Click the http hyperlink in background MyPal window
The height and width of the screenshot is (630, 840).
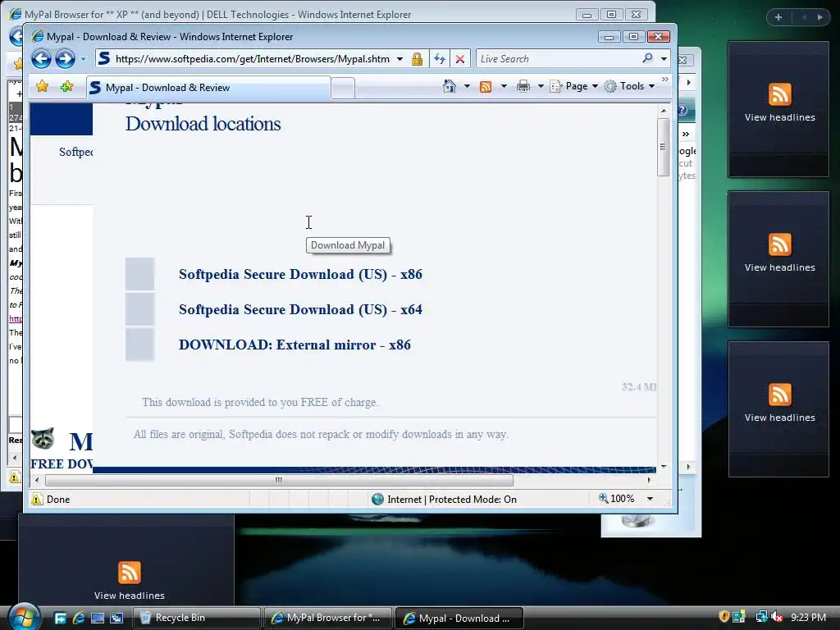(x=16, y=319)
